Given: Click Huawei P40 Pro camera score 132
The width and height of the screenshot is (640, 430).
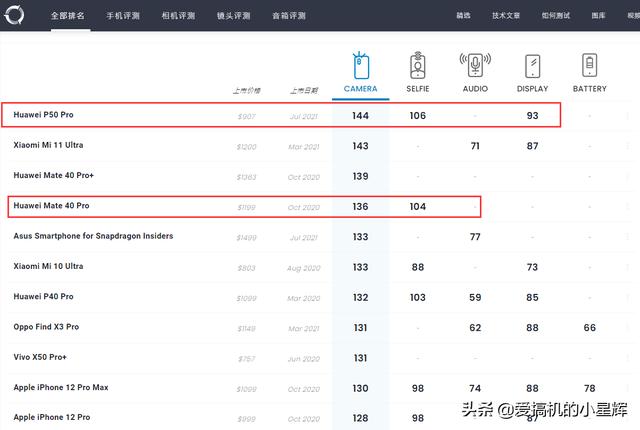Looking at the screenshot, I should click(x=360, y=297).
